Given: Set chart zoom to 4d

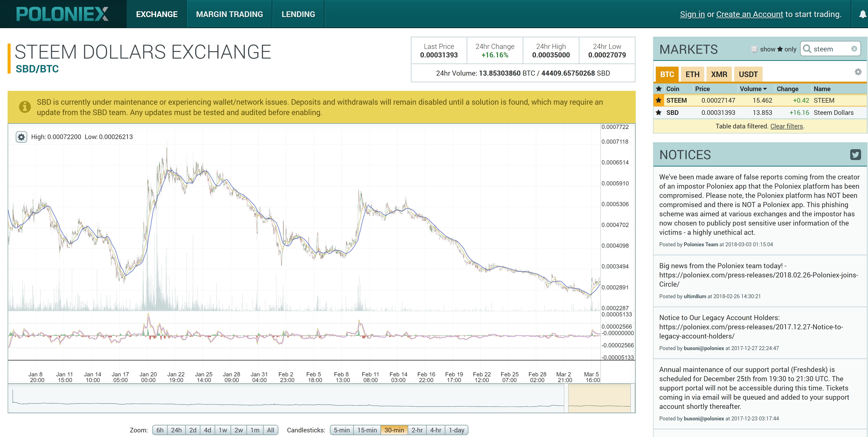Looking at the screenshot, I should point(208,430).
